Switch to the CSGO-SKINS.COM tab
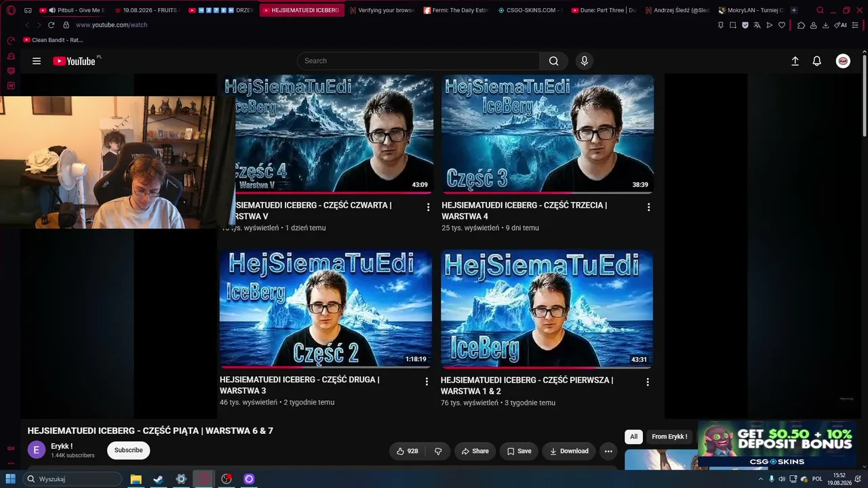 click(x=530, y=10)
